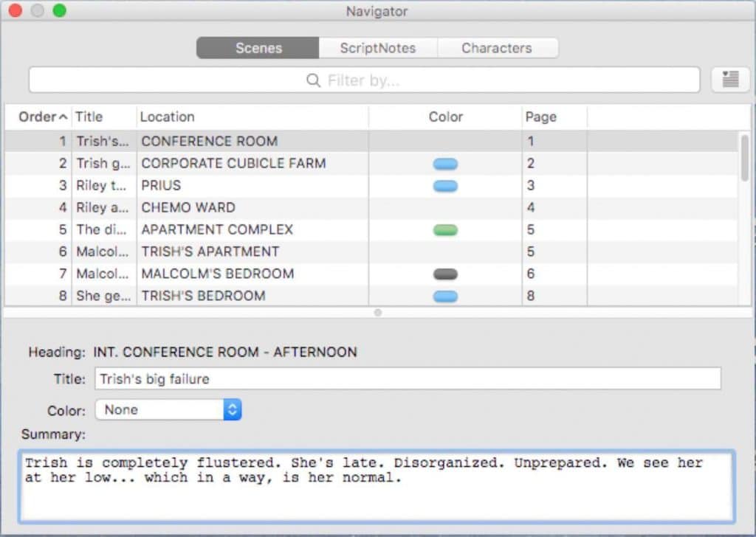This screenshot has width=756, height=537.
Task: Open the Color dropdown showing None
Action: 168,410
